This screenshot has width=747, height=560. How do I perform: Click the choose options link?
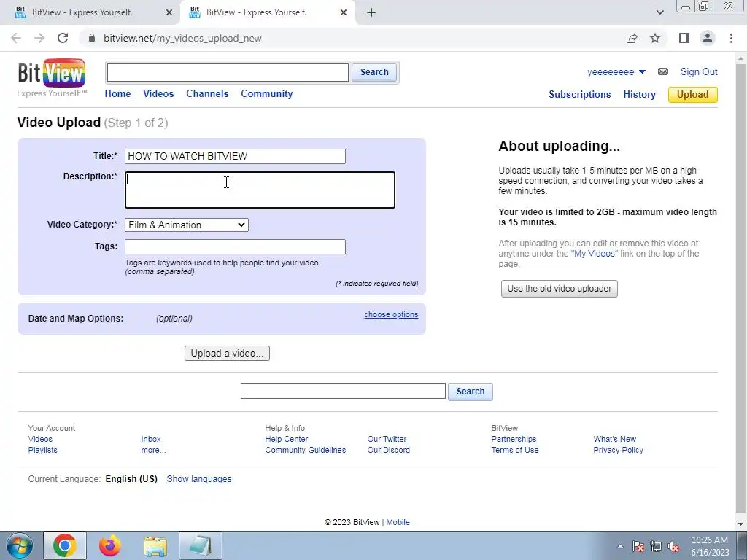pyautogui.click(x=391, y=314)
